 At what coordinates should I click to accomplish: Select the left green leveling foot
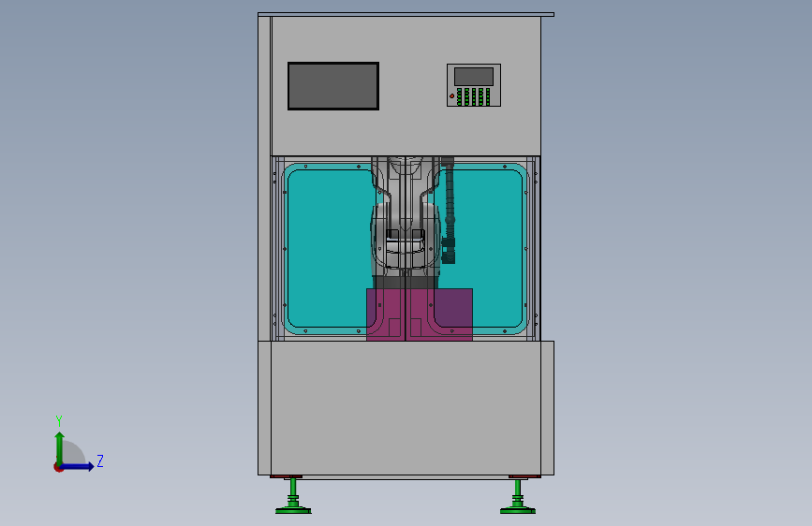(x=293, y=496)
